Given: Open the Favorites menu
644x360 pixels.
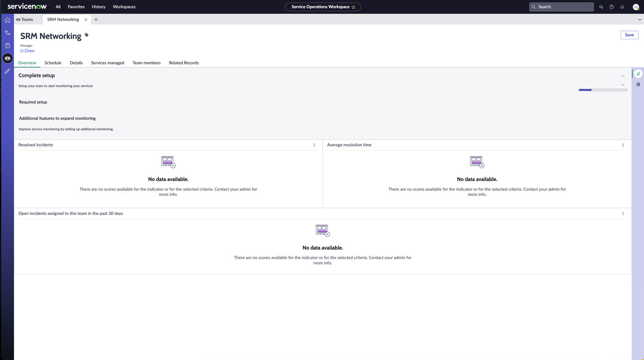Looking at the screenshot, I should pos(76,7).
